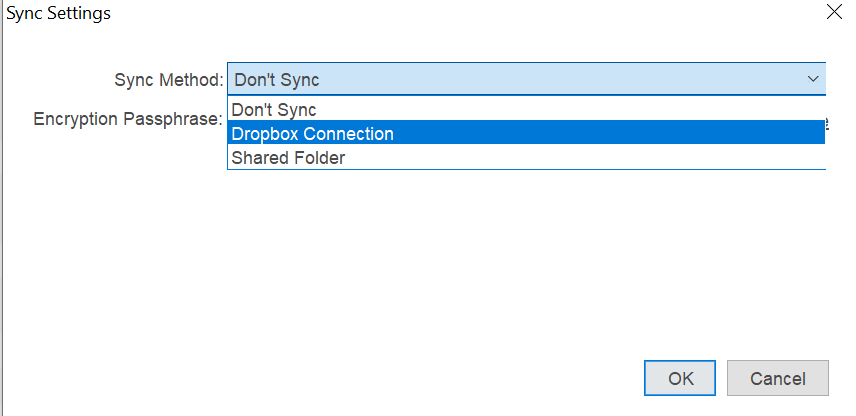Choose Dropbox Connection as the sync method
Viewport: 856px width, 416px height.
526,133
